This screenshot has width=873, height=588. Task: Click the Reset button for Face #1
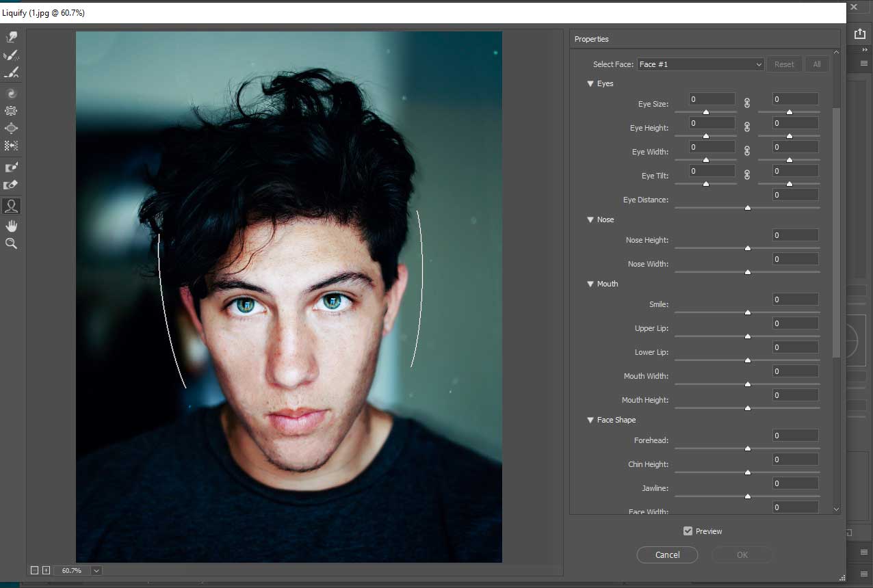pos(784,64)
